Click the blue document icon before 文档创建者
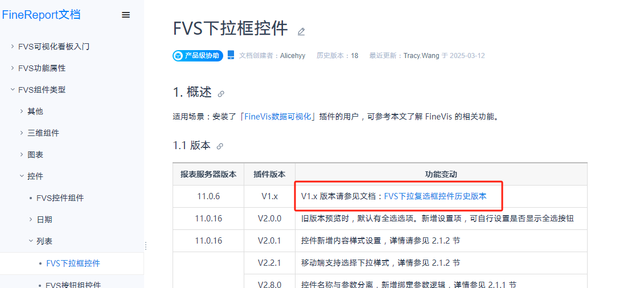 (231, 55)
